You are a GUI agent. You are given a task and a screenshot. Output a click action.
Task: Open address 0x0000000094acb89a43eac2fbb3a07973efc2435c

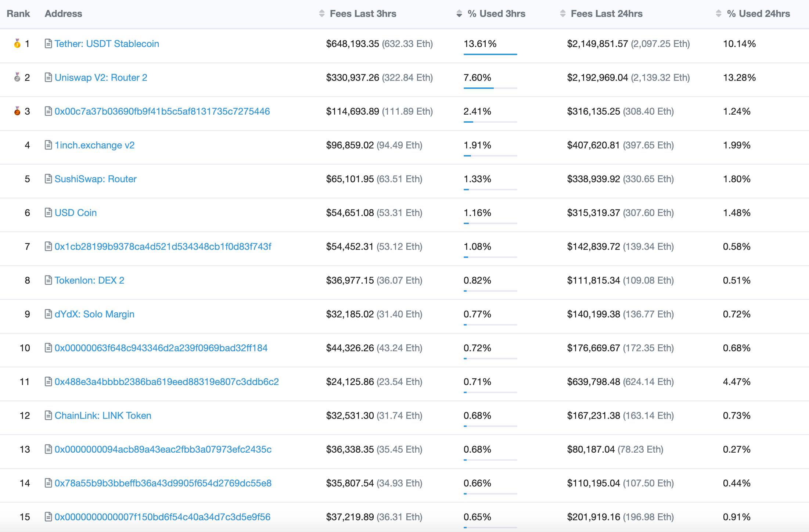(x=163, y=449)
